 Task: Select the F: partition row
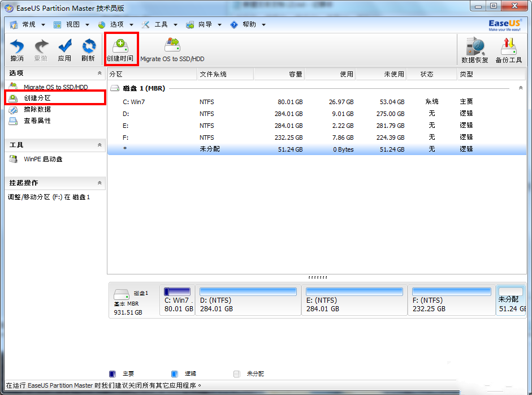coord(317,138)
